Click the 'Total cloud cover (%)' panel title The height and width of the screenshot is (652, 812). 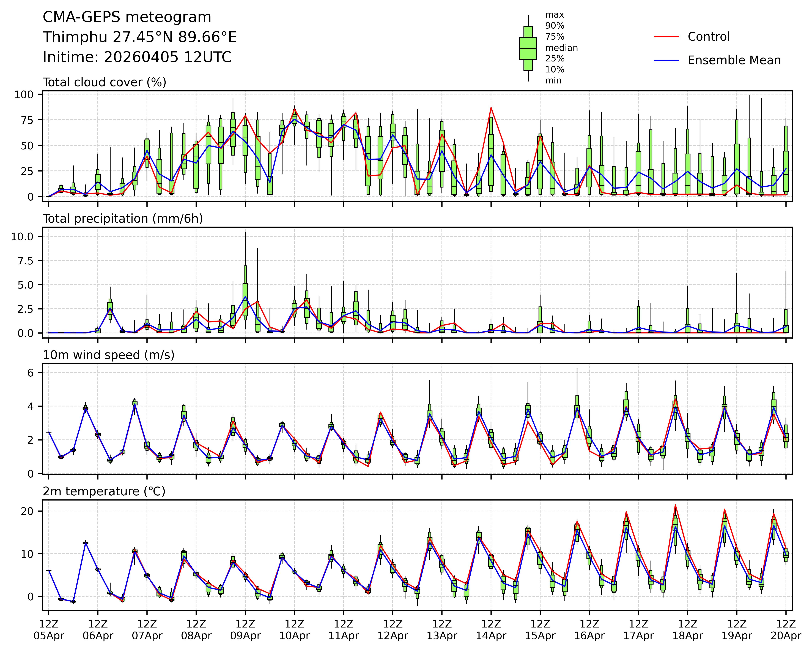pos(104,82)
